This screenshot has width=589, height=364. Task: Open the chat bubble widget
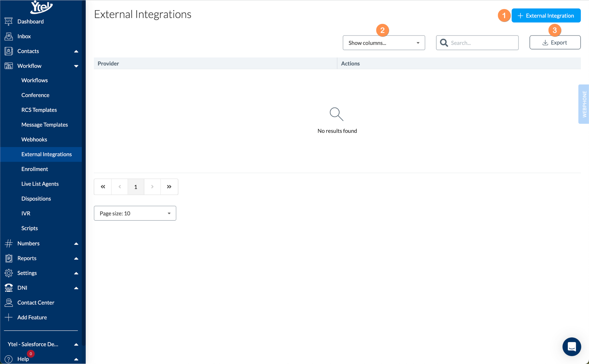point(572,347)
